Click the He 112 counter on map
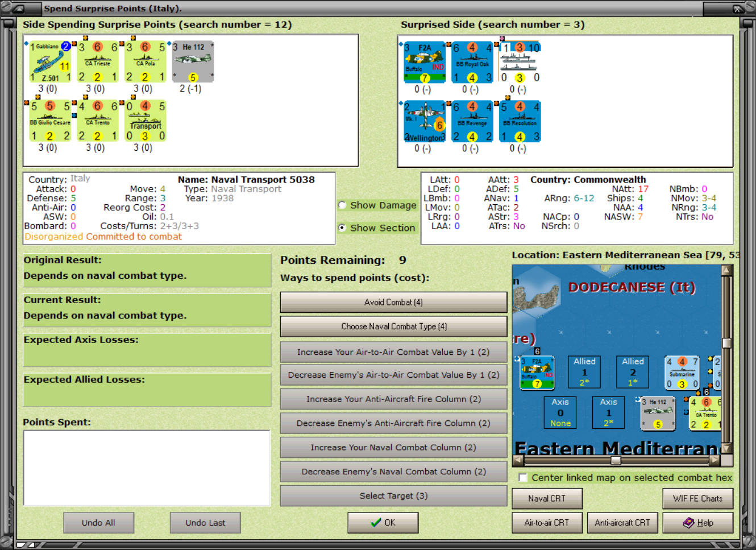The width and height of the screenshot is (756, 550). coord(658,413)
